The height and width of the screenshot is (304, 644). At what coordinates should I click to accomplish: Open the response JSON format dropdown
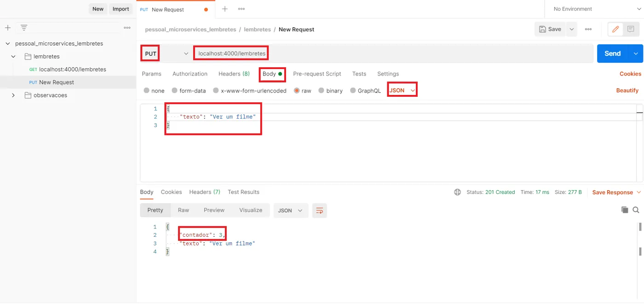tap(291, 210)
